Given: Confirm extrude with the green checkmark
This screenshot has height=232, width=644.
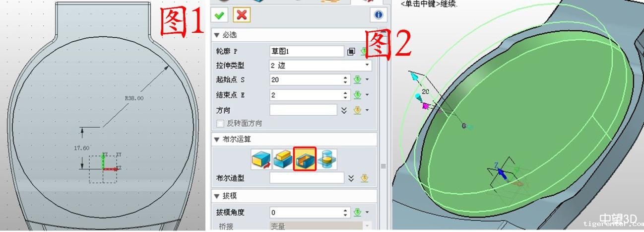Looking at the screenshot, I should pos(219,15).
